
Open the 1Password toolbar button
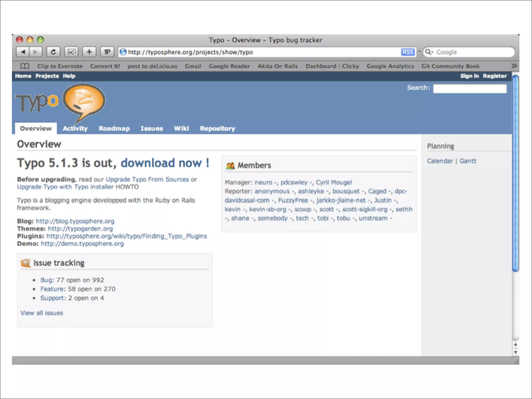107,52
